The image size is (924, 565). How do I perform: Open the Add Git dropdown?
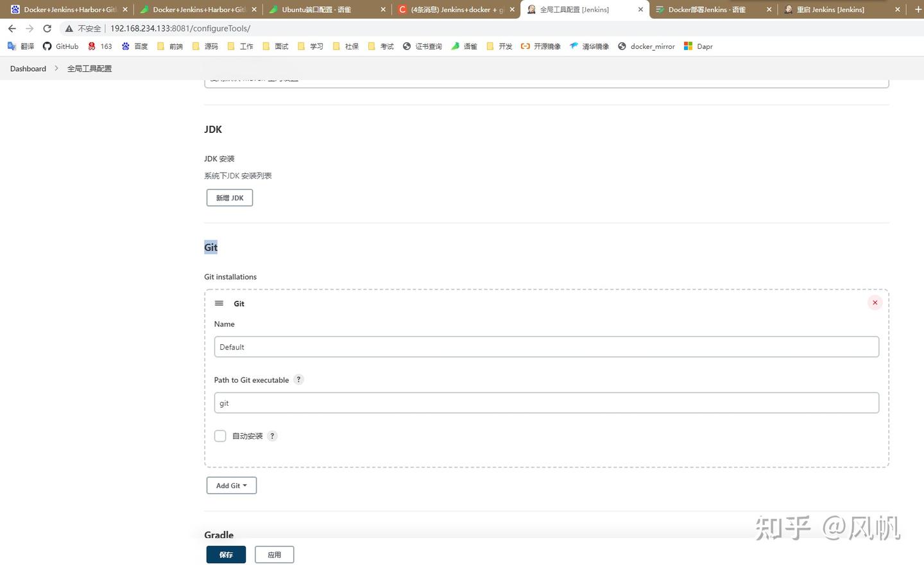pos(231,485)
